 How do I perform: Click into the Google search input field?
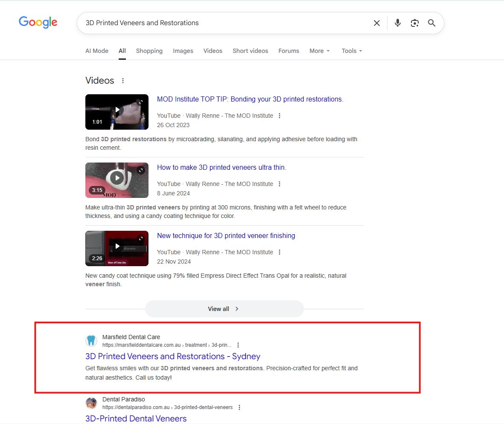[x=222, y=23]
